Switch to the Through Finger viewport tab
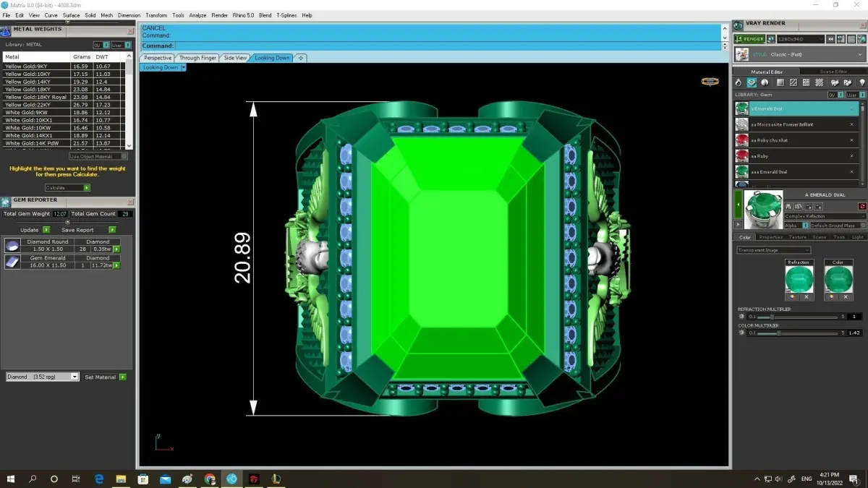This screenshot has height=488, width=868. tap(197, 58)
